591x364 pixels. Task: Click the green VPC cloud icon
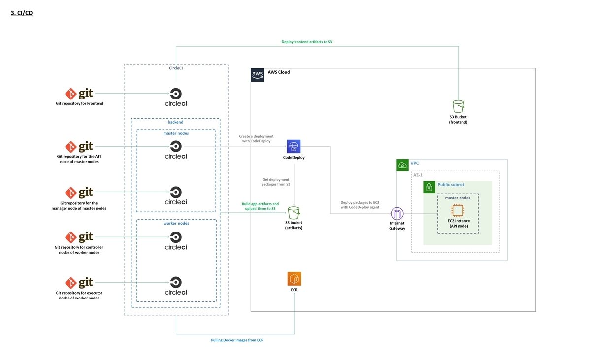[x=403, y=165]
